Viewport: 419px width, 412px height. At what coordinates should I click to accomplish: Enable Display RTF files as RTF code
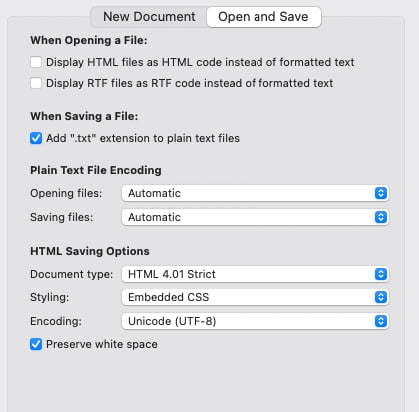[x=36, y=83]
